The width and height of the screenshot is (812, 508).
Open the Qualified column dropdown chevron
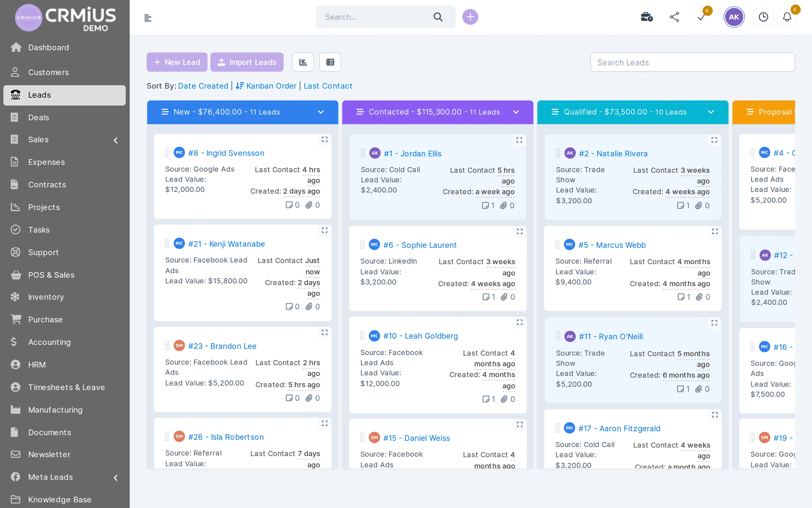[x=711, y=112]
